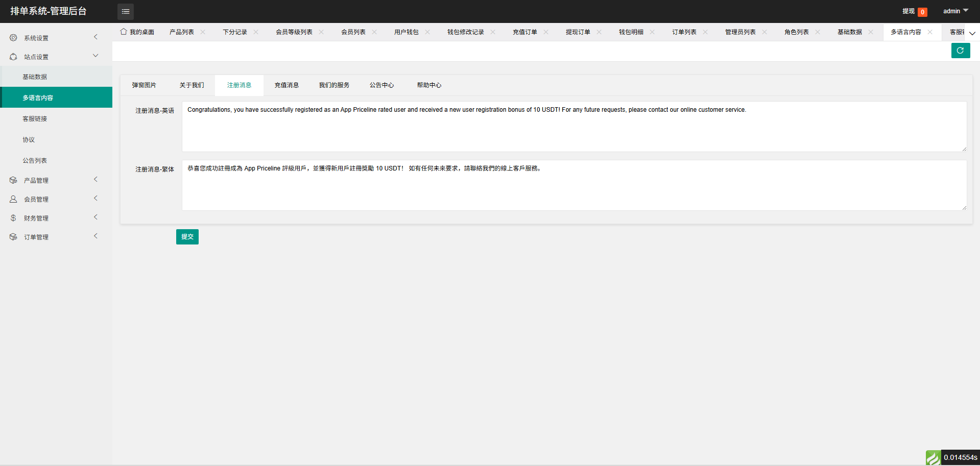
Task: Click the home icon for 我的桌面
Action: coord(124,32)
